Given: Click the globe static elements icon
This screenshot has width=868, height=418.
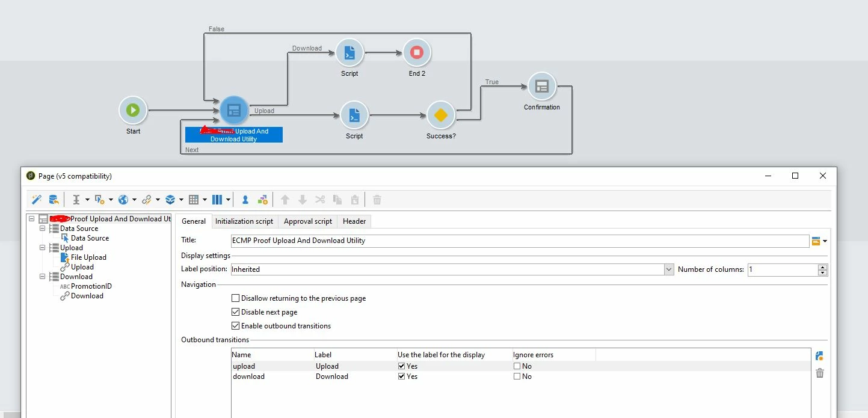Looking at the screenshot, I should (x=123, y=200).
